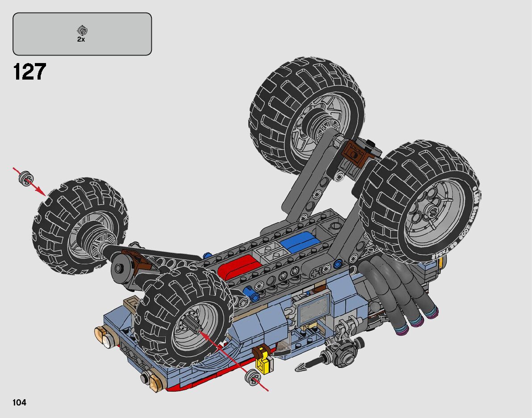Screen dimensions: 532x418
Task: Click the gray bushing at bottom arrow
Action: 253,378
